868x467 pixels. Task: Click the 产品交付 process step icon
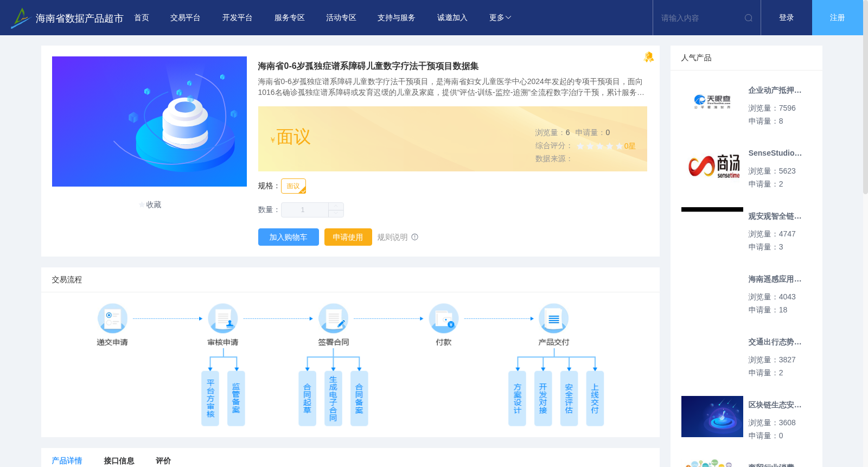[554, 318]
